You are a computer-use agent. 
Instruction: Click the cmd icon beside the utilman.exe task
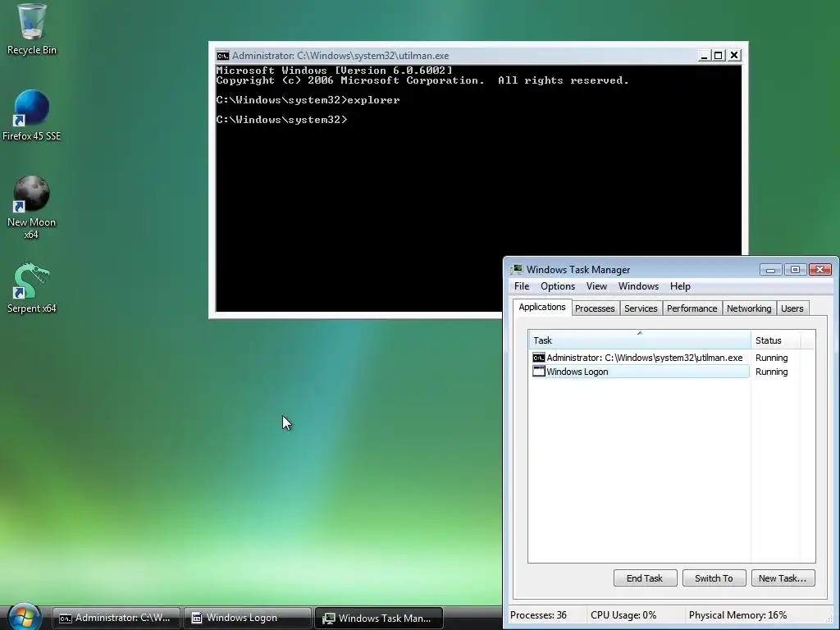pyautogui.click(x=538, y=358)
